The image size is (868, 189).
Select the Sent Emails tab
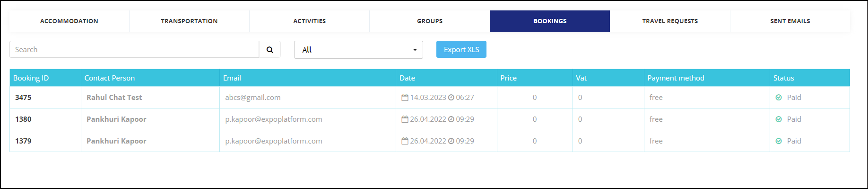pos(790,21)
